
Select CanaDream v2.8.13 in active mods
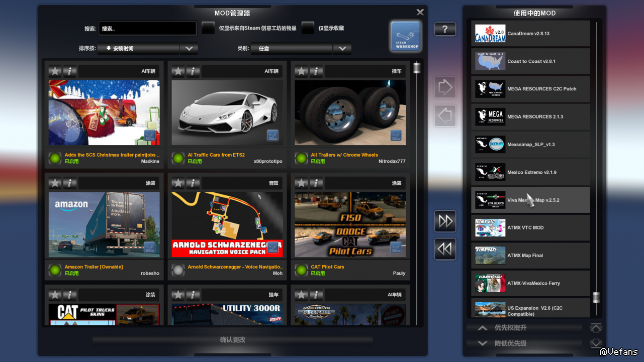pyautogui.click(x=530, y=34)
